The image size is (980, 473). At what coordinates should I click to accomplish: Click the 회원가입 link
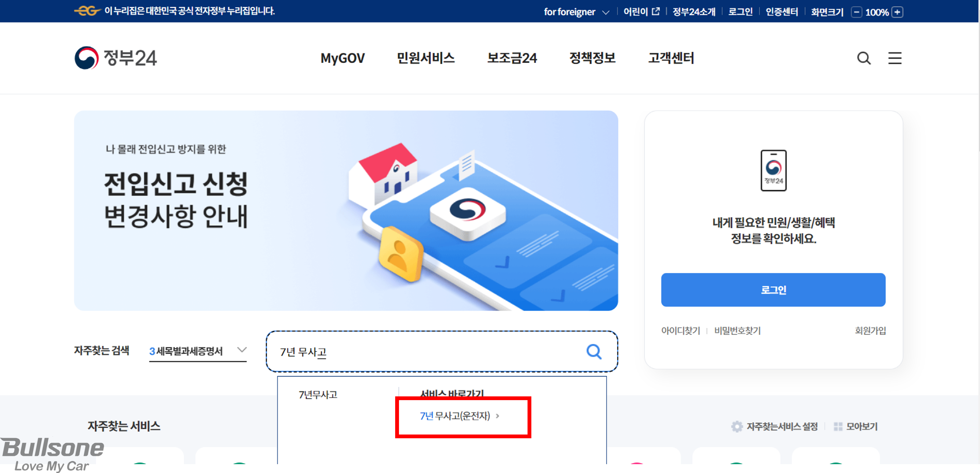870,330
